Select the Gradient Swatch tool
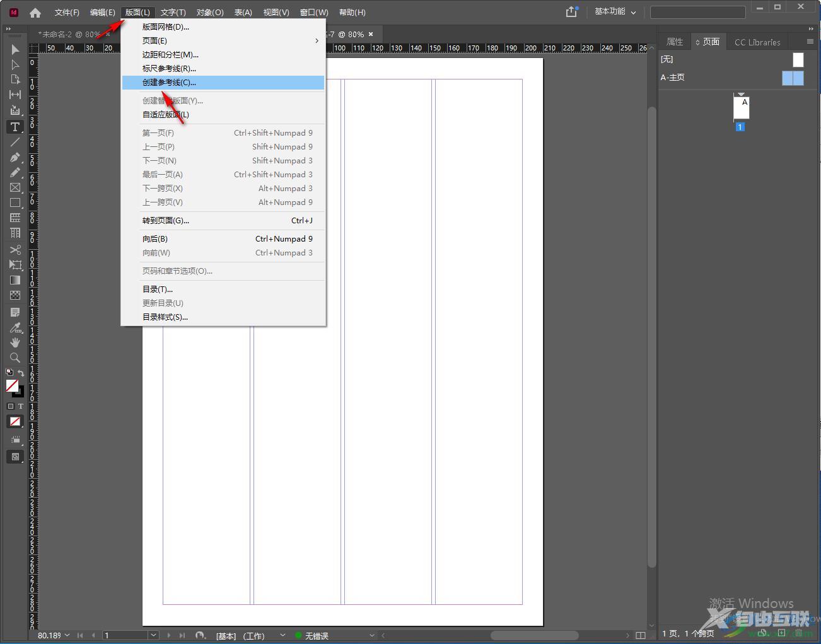Image resolution: width=821 pixels, height=644 pixels. (x=15, y=280)
